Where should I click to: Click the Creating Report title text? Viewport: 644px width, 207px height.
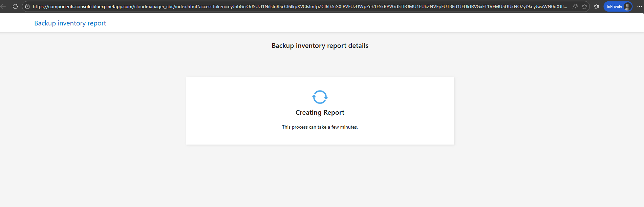[320, 112]
